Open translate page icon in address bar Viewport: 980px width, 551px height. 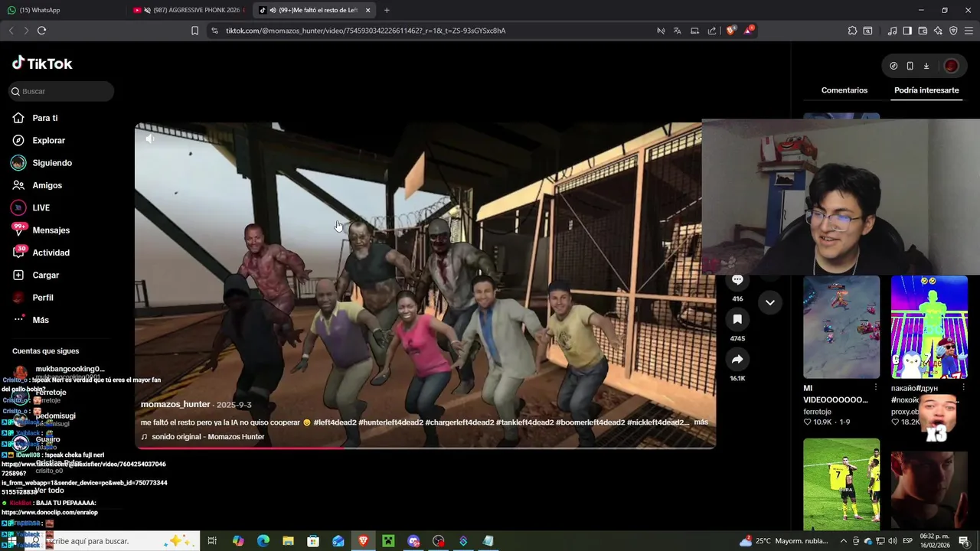678,31
